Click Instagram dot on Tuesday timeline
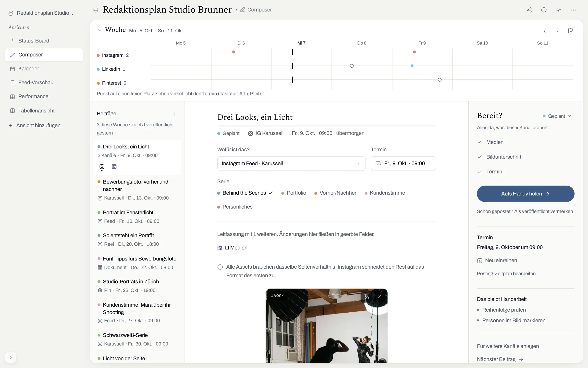Viewport: 588px width, 368px height. [x=233, y=52]
